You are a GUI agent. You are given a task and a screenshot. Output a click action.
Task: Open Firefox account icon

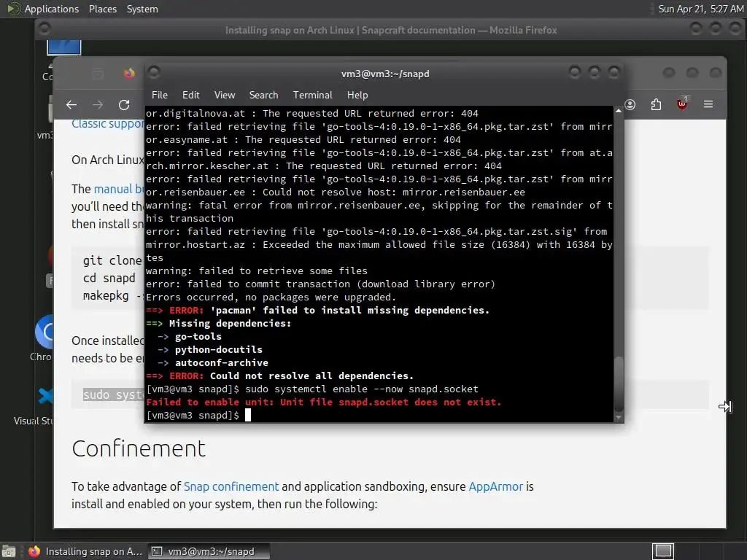tap(630, 104)
